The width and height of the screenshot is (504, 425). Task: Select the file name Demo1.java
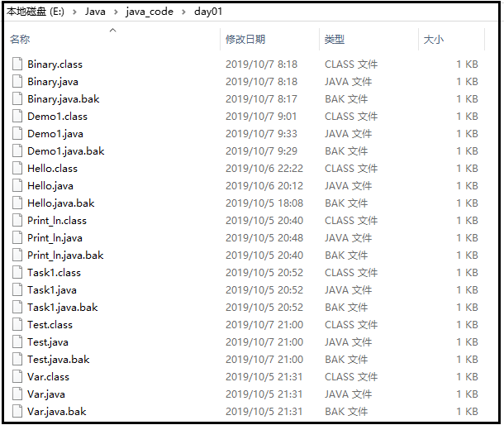pos(55,134)
